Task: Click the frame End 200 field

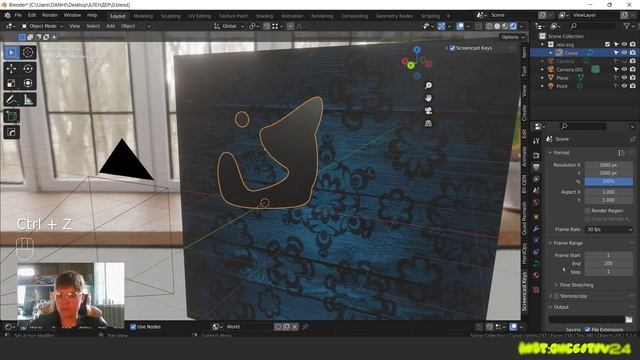Action: pos(609,264)
